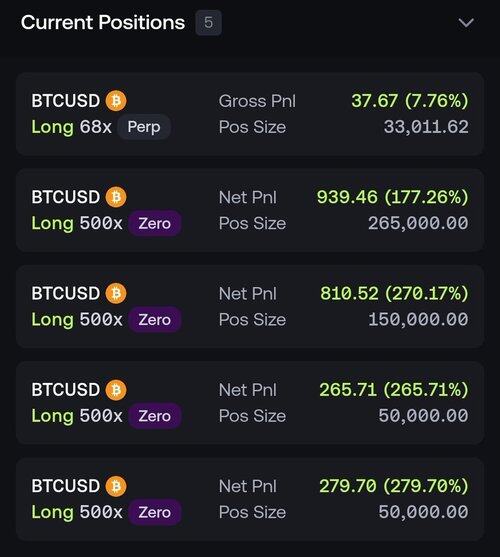Viewport: 500px width, 557px height.
Task: Click the Gross Pnl value 37.67 (7.76%)
Action: tap(410, 101)
